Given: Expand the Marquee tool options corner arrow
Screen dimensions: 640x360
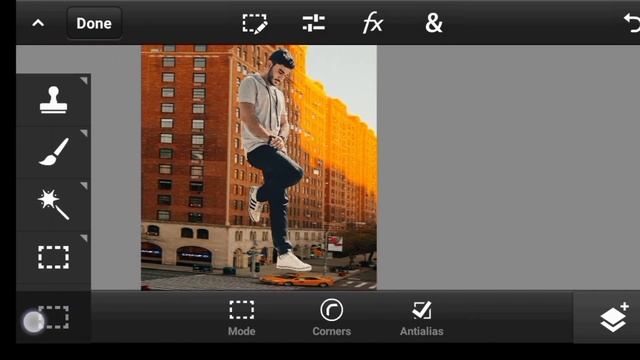Looking at the screenshot, I should pyautogui.click(x=84, y=238).
